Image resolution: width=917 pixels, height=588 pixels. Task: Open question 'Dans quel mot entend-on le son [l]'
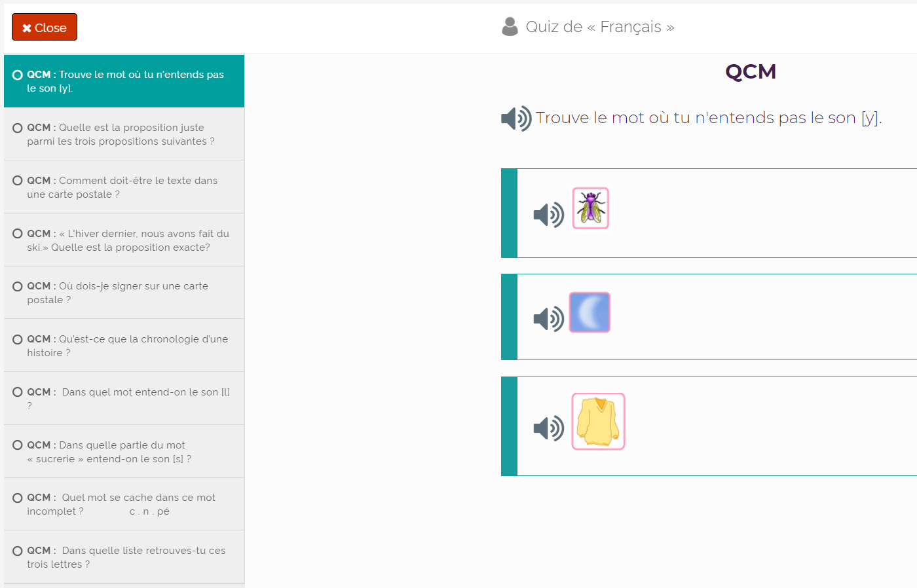(x=124, y=399)
